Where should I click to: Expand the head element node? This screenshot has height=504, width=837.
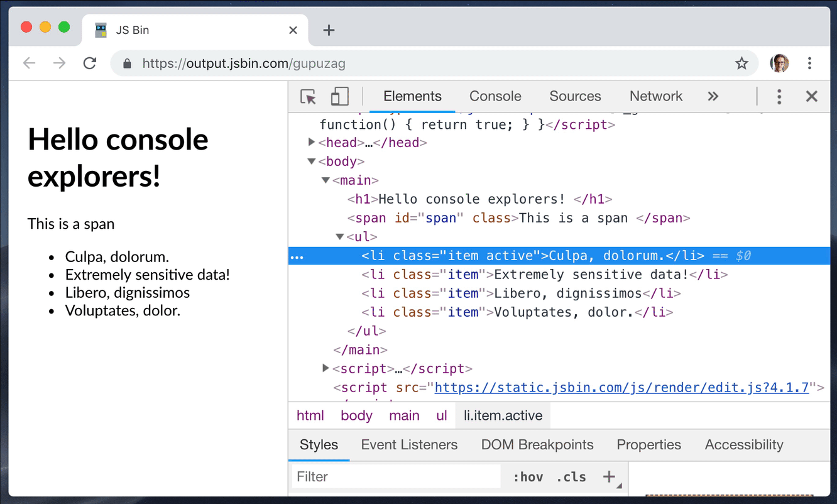[x=312, y=143]
